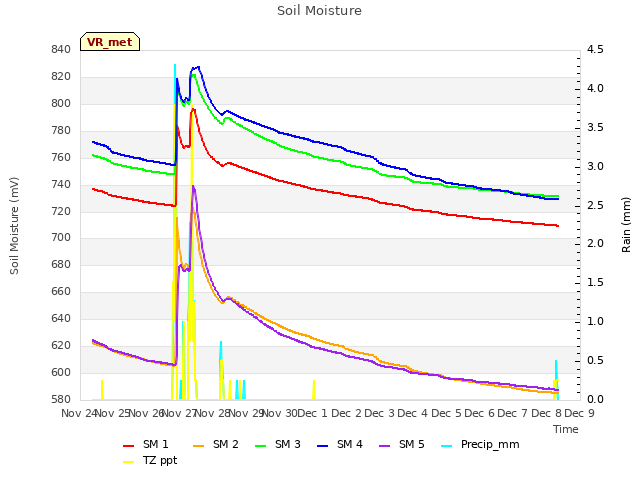Click the green SM 3 legend swatch

point(260,446)
